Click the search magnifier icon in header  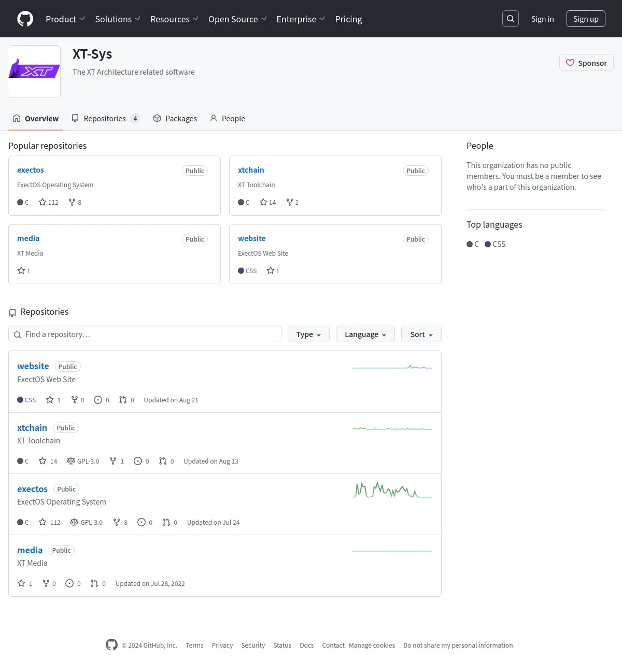pyautogui.click(x=511, y=19)
